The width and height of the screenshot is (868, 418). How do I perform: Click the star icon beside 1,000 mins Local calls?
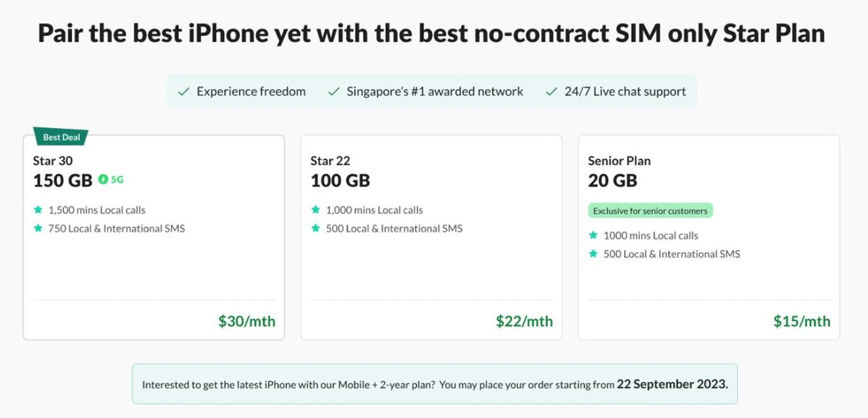coord(316,210)
